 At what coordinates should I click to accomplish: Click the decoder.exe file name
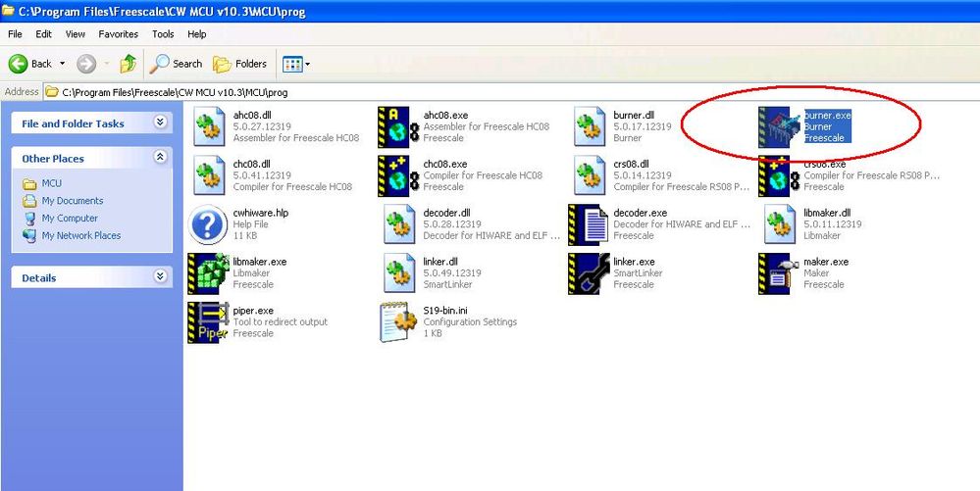coord(640,213)
